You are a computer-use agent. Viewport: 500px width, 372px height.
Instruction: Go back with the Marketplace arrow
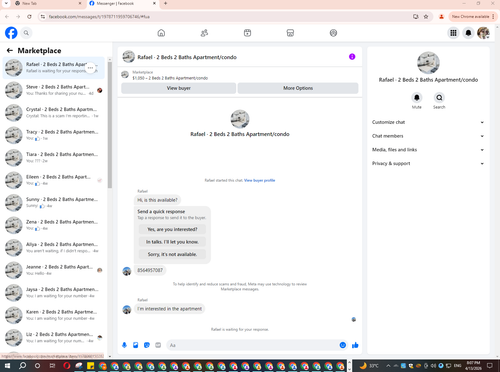(x=10, y=51)
